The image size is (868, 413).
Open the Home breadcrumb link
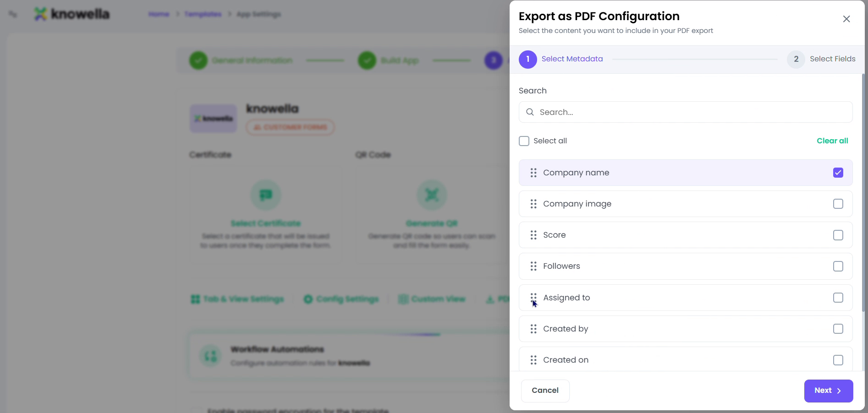click(x=159, y=14)
